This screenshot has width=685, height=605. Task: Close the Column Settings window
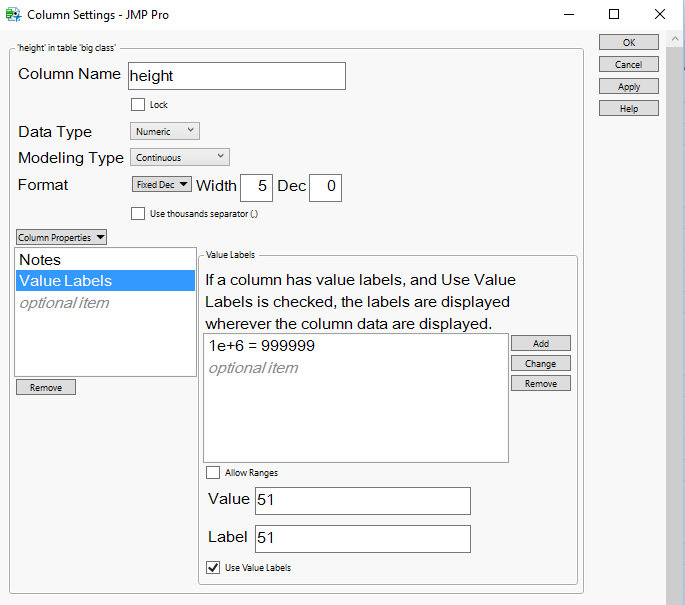pos(660,14)
